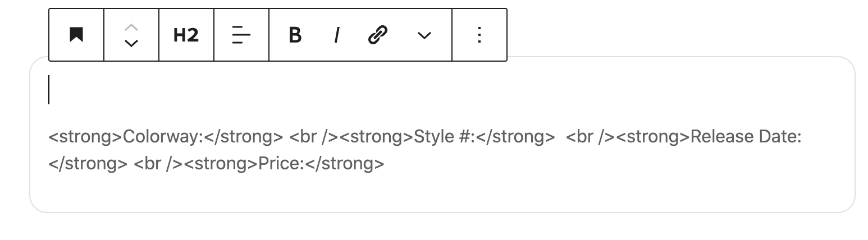
Task: Move the block up with the up arrow
Action: [131, 27]
